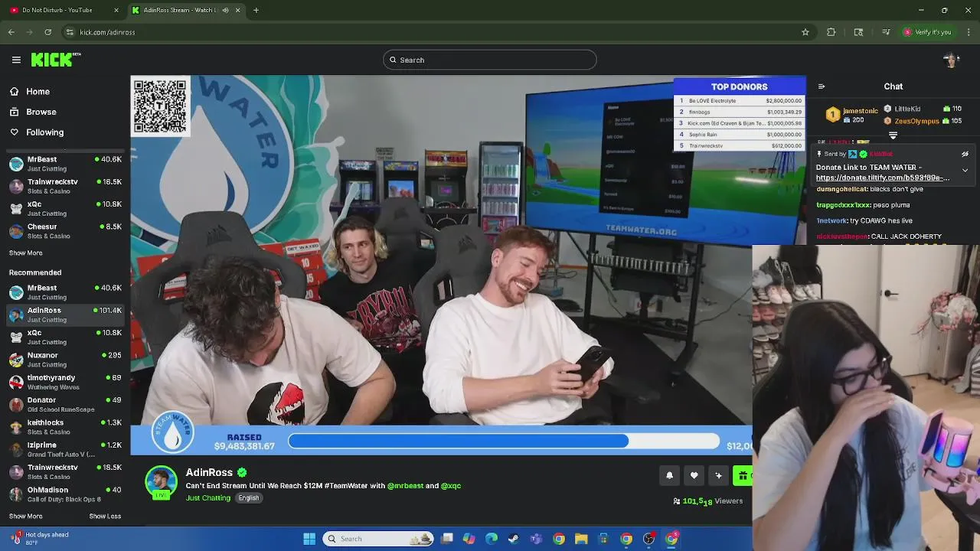Click the Verify it's you profile button
The height and width of the screenshot is (551, 980).
click(x=927, y=32)
